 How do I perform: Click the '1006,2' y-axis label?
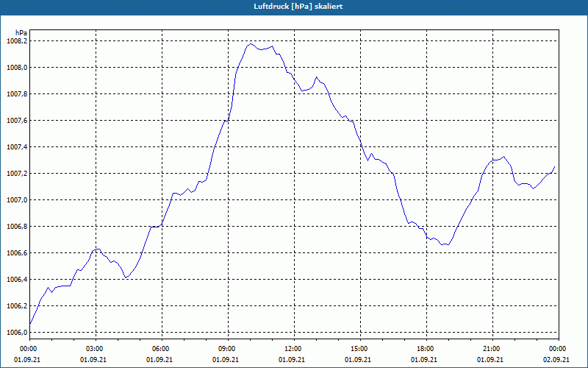click(x=17, y=306)
